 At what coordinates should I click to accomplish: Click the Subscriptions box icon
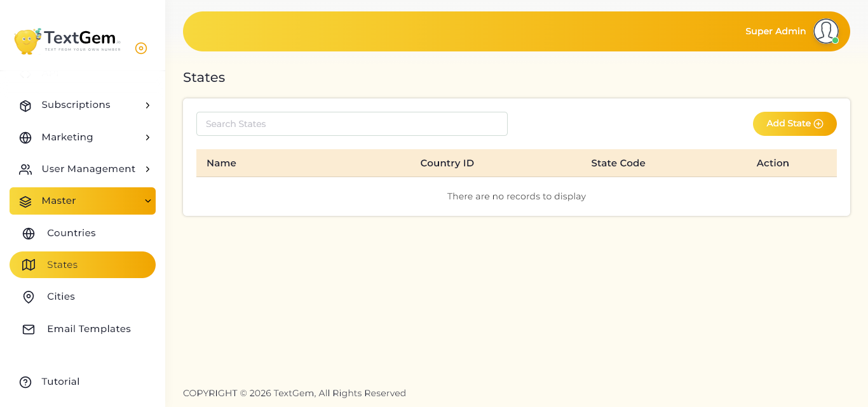coord(25,105)
